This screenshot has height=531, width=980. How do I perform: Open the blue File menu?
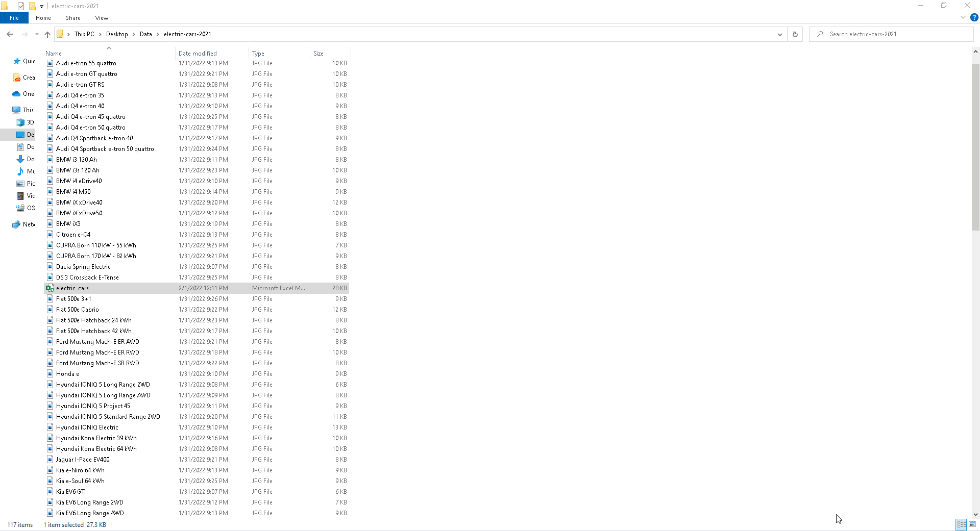point(14,18)
